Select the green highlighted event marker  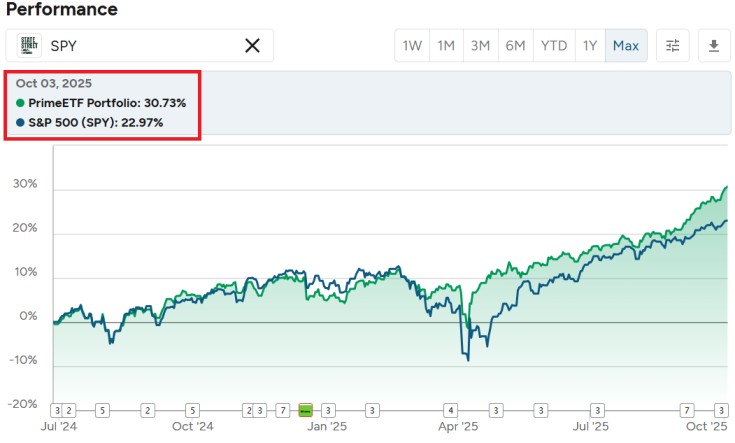coord(306,409)
